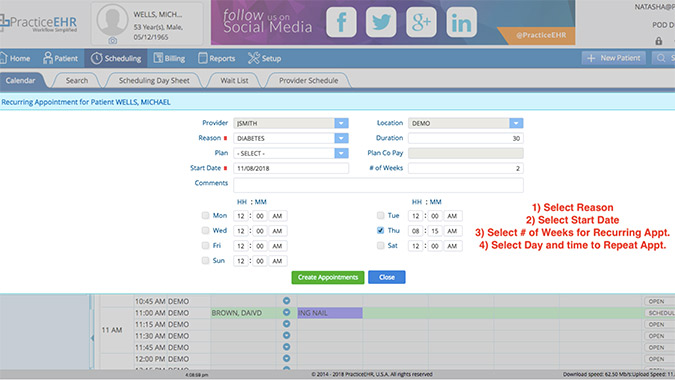Click the Thu hour field
675x380 pixels.
(x=415, y=231)
